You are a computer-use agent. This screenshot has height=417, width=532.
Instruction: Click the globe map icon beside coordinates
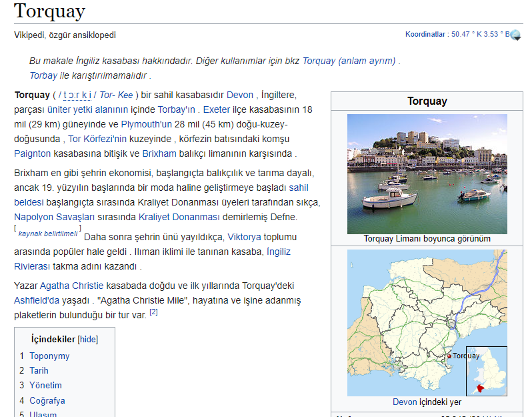(x=515, y=35)
